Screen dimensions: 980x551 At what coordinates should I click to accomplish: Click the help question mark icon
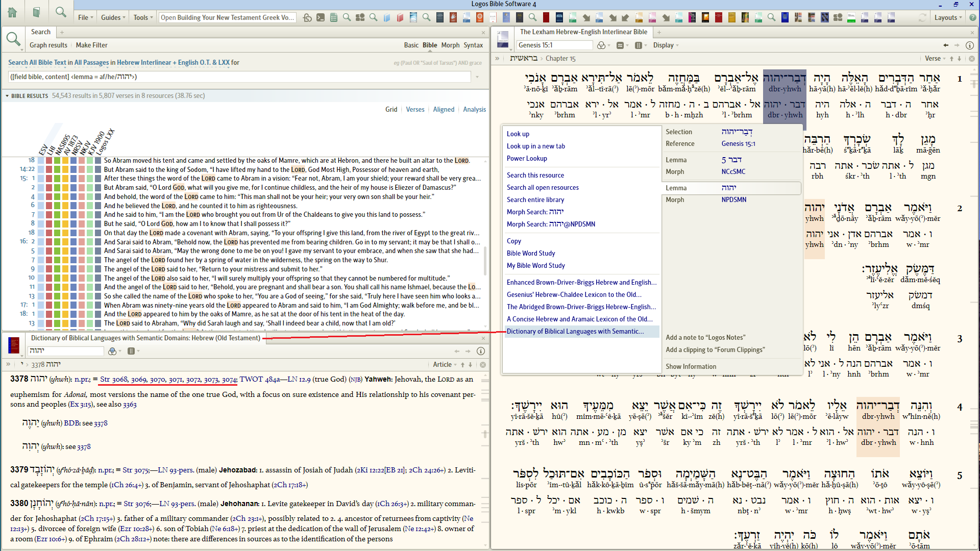pyautogui.click(x=973, y=17)
